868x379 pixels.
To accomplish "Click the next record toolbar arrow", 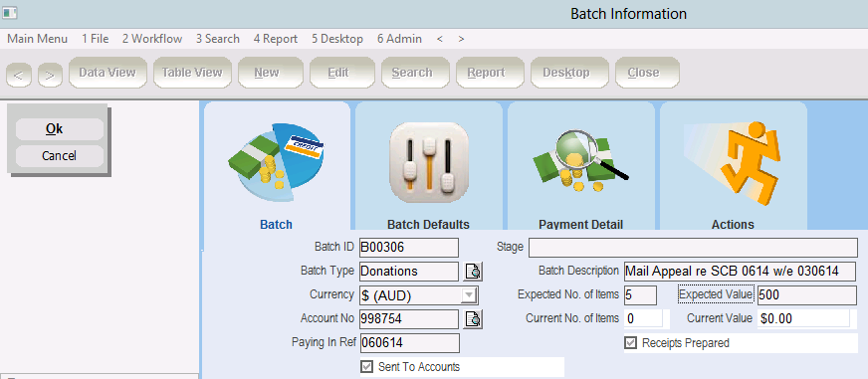I will tap(50, 75).
